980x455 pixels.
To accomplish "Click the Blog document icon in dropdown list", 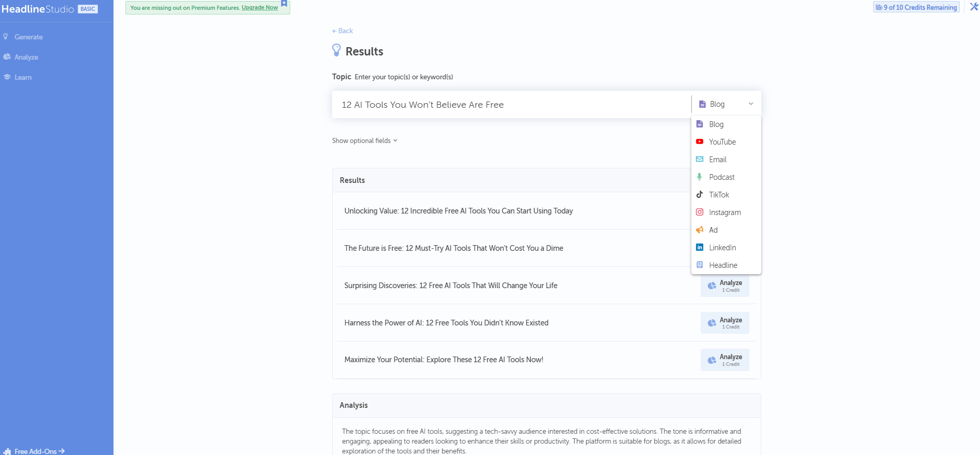I will pos(700,124).
